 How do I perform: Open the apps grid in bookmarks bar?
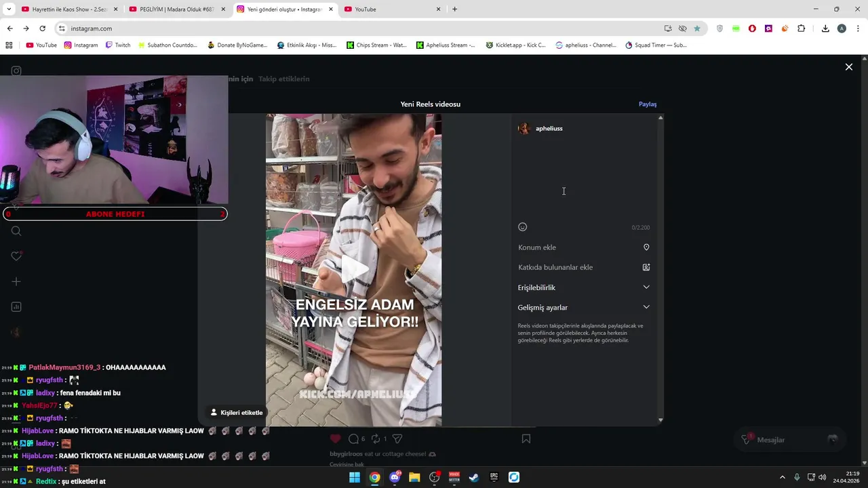[9, 45]
